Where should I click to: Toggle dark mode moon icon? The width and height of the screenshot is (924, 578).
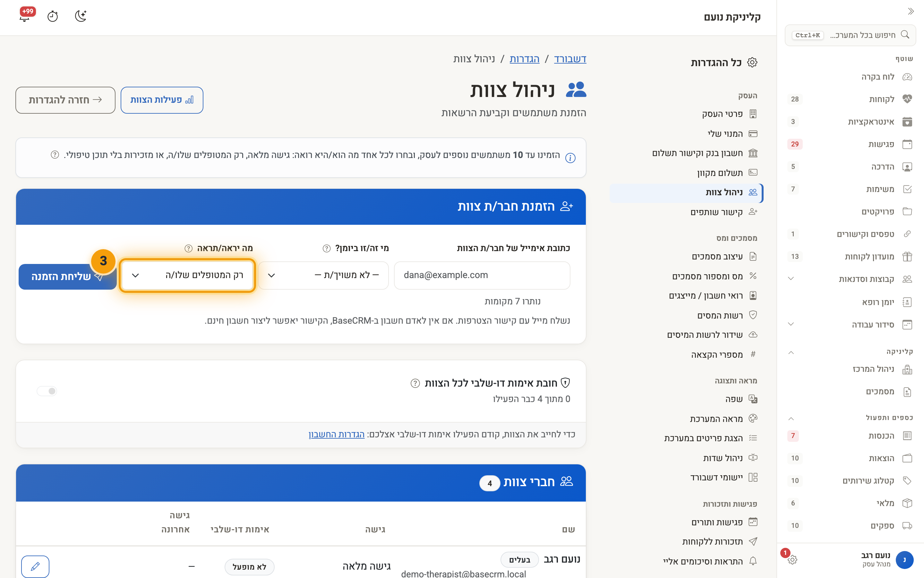click(x=81, y=16)
